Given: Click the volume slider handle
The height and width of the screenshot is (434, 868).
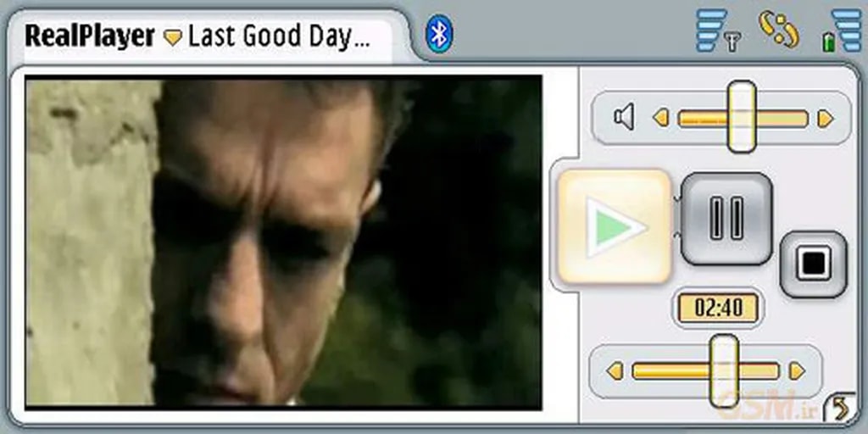Looking at the screenshot, I should tap(742, 117).
